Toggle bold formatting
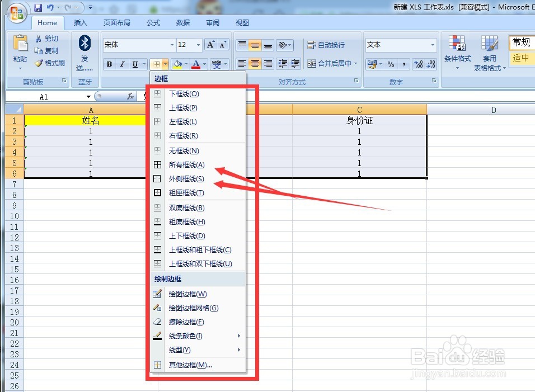 109,64
